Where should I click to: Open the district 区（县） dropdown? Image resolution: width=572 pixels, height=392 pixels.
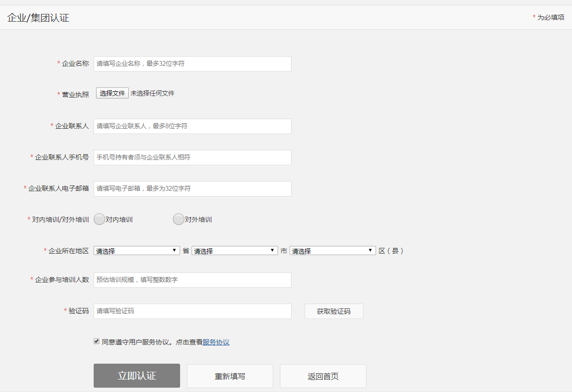coord(333,251)
